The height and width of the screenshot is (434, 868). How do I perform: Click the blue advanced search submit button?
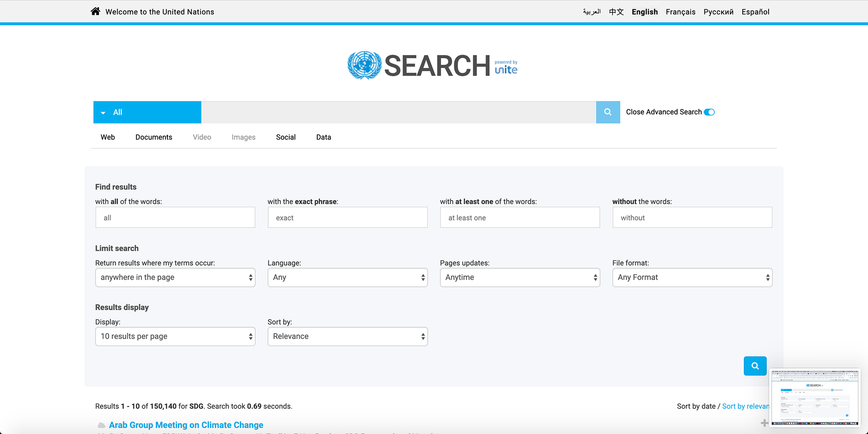[x=755, y=366]
